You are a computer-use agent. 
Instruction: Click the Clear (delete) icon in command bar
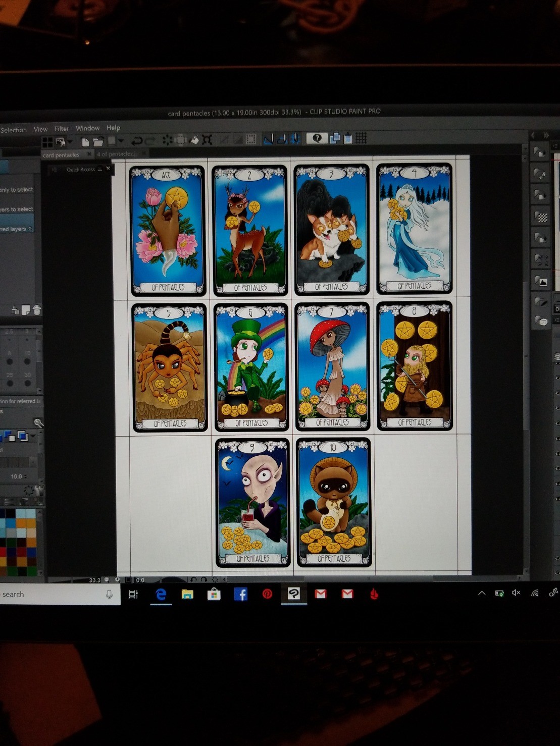pyautogui.click(x=167, y=140)
